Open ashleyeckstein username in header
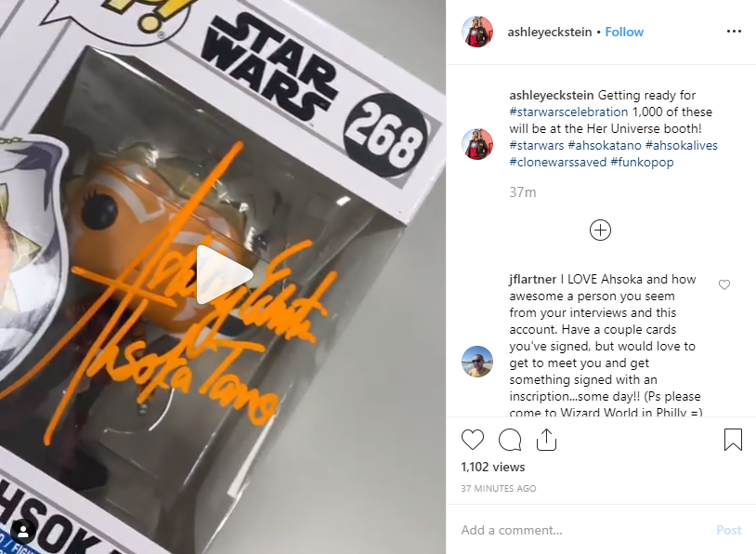 click(x=549, y=32)
